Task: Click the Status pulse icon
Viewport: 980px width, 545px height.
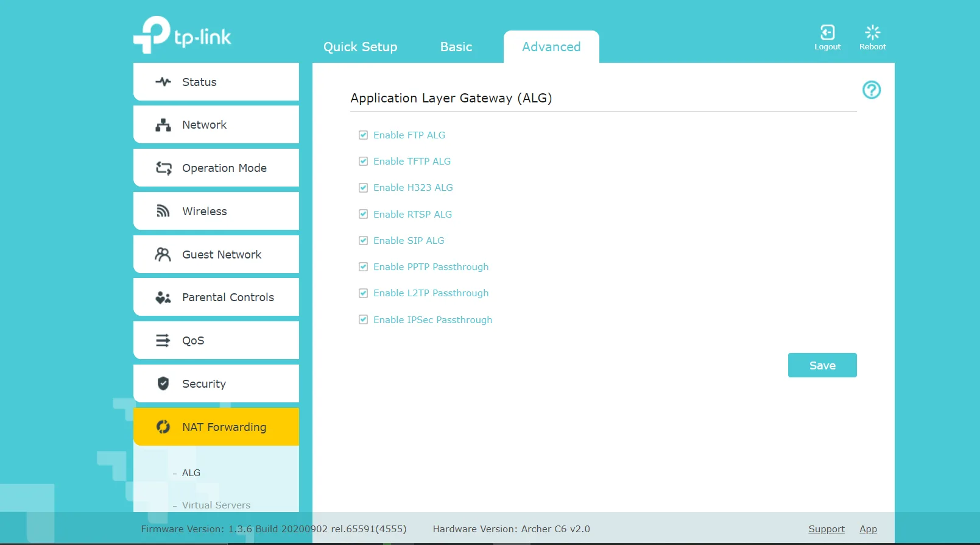Action: point(163,82)
